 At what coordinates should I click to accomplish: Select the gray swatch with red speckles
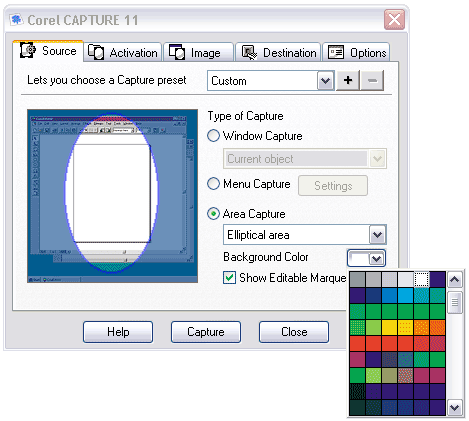pos(405,375)
